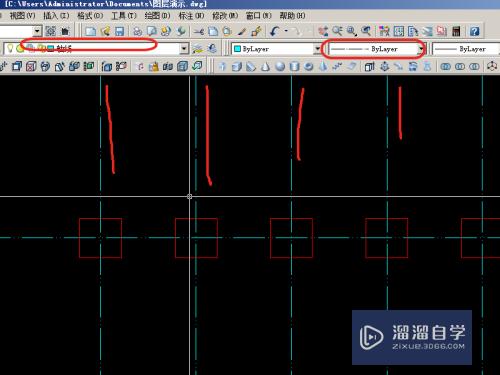
Task: Select the Zoom Window tool
Action: pyautogui.click(x=351, y=31)
